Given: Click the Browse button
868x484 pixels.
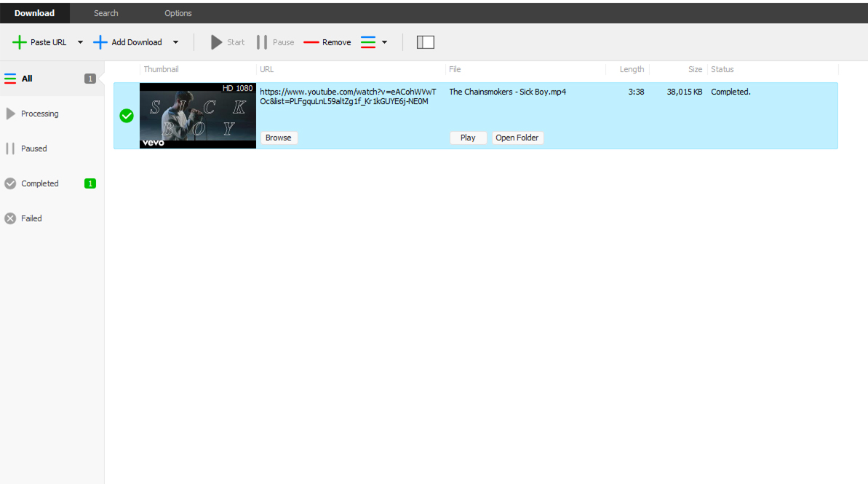Looking at the screenshot, I should pyautogui.click(x=279, y=138).
